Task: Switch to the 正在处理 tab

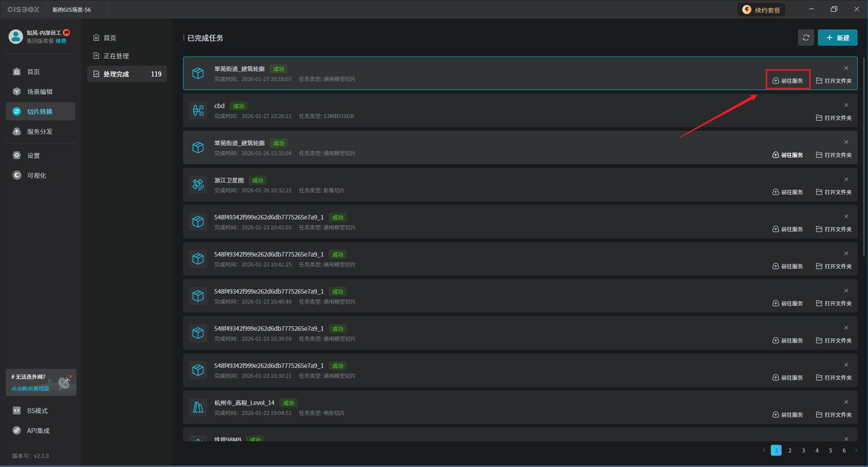Action: point(116,56)
